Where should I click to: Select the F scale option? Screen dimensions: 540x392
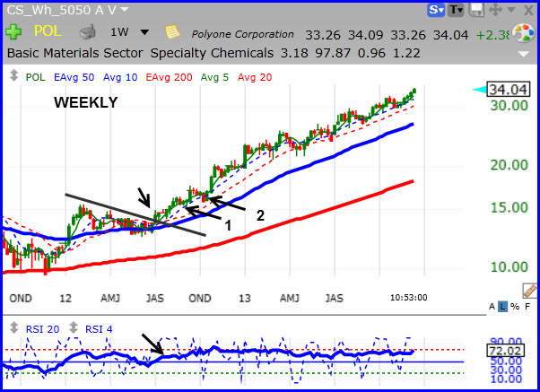527,306
